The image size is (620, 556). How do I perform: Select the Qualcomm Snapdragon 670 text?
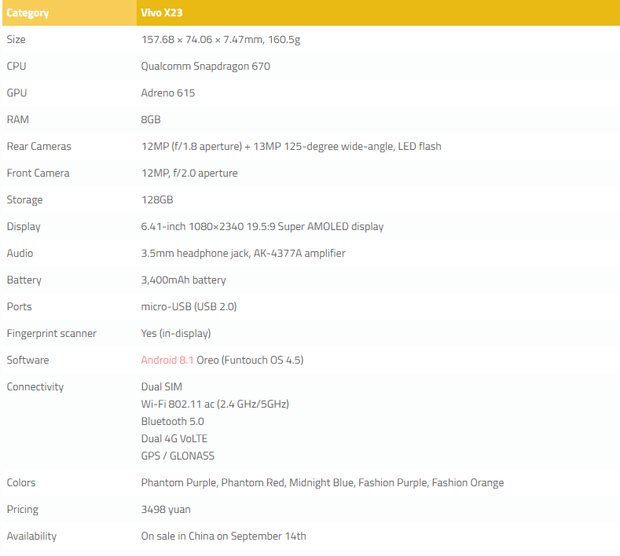(205, 66)
